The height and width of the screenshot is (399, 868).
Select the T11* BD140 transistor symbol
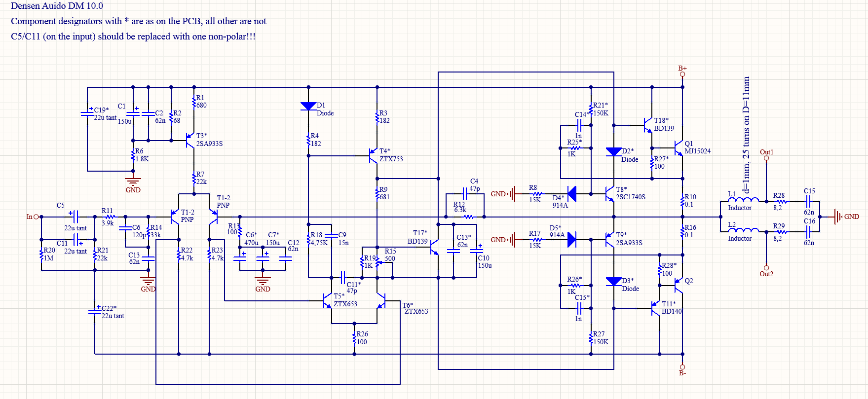point(655,308)
